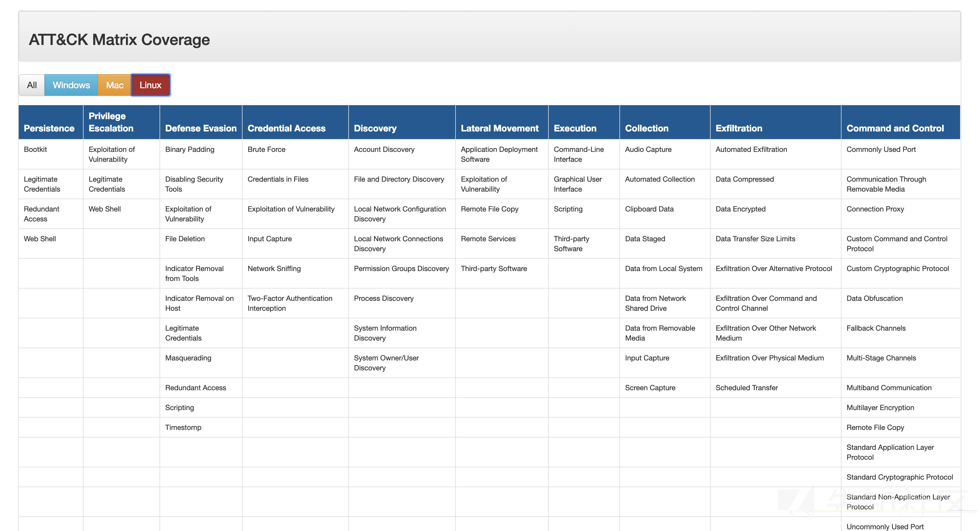Open Permission Groups Discovery
The image size is (980, 531).
click(x=401, y=268)
